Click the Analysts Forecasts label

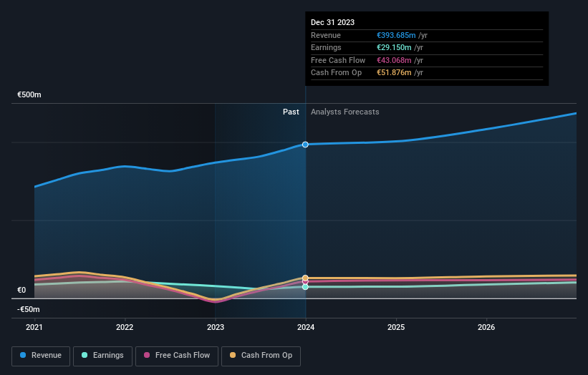(x=345, y=112)
